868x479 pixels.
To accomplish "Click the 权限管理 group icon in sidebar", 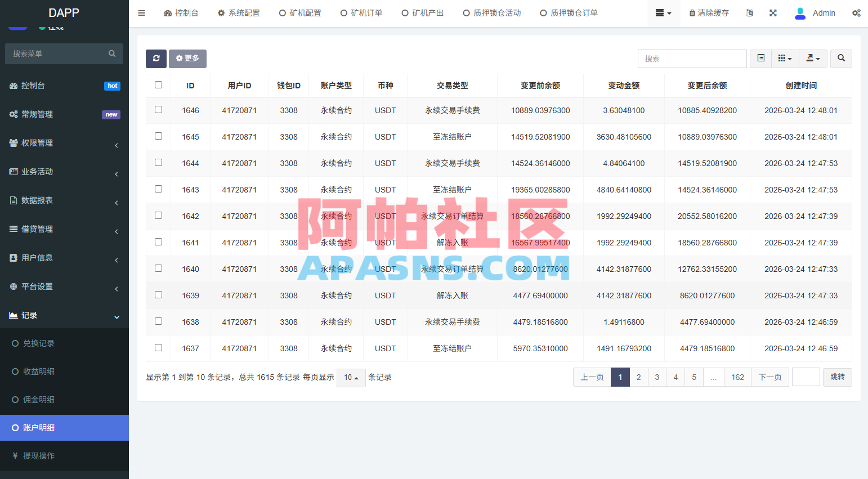I will (x=14, y=143).
